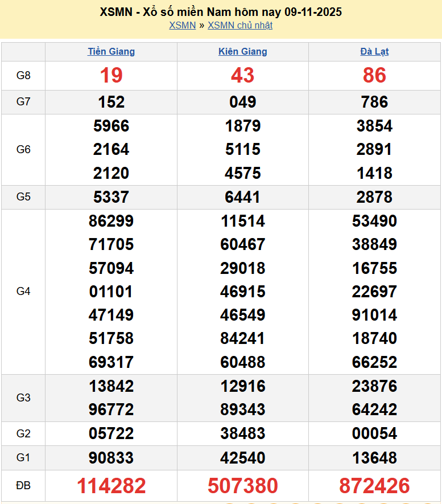This screenshot has height=504, width=442.
Task: Click the ĐB row label
Action: (23, 486)
